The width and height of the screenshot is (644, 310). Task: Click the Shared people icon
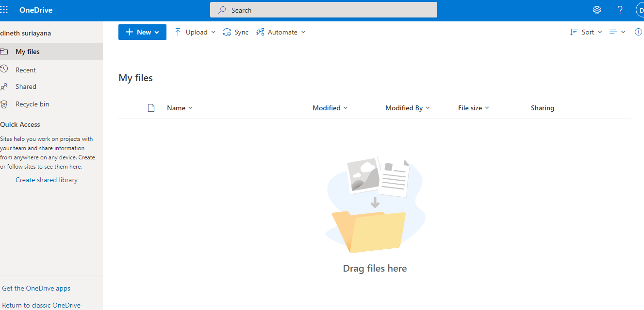coord(4,86)
